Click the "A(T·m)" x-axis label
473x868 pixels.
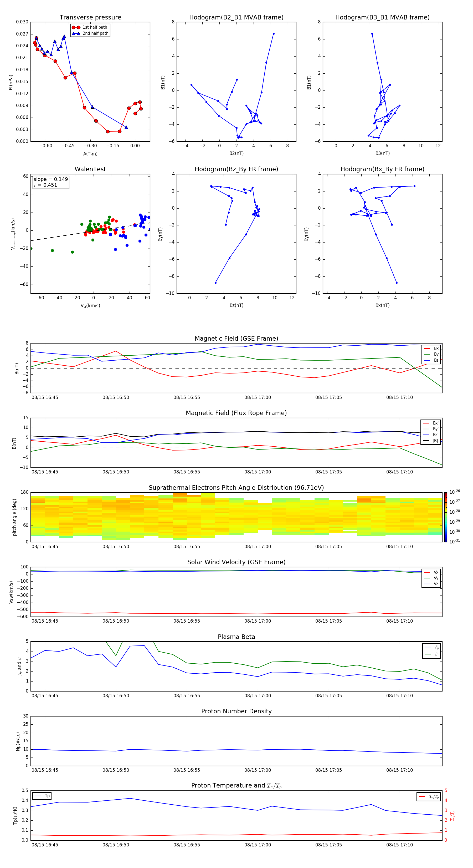click(x=90, y=154)
